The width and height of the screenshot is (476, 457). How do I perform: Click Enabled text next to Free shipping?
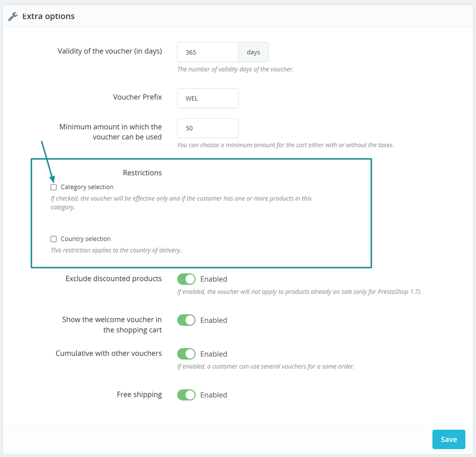coord(214,395)
